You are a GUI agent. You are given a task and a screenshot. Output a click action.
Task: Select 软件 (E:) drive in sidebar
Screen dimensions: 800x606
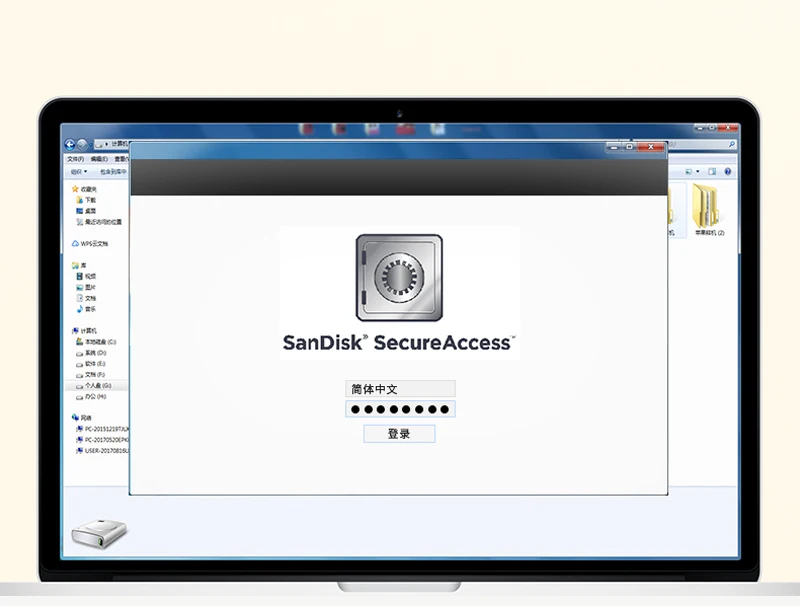(91, 364)
